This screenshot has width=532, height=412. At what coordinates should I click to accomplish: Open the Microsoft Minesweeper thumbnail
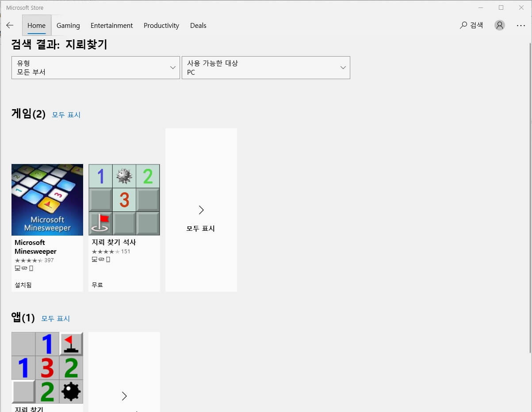47,200
